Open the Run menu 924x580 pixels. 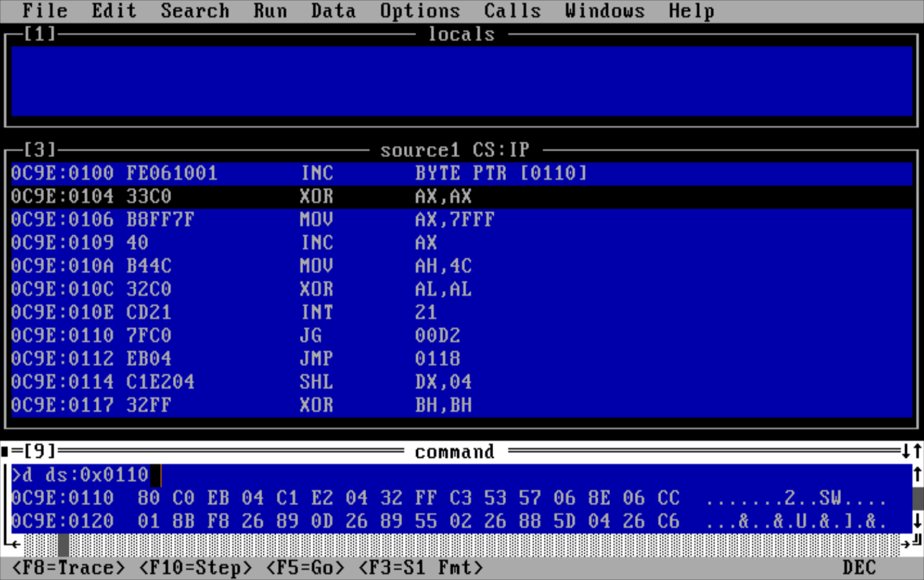270,11
